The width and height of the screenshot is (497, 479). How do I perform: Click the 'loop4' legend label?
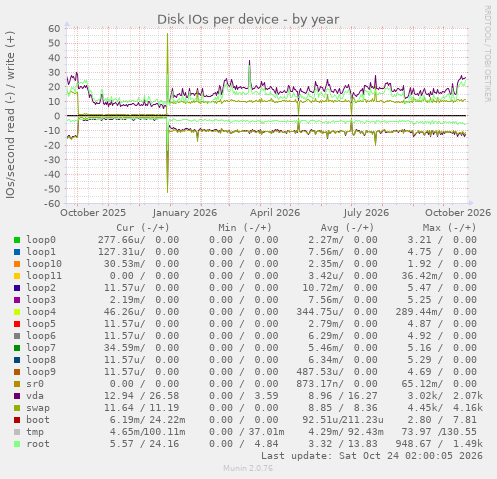coord(41,312)
